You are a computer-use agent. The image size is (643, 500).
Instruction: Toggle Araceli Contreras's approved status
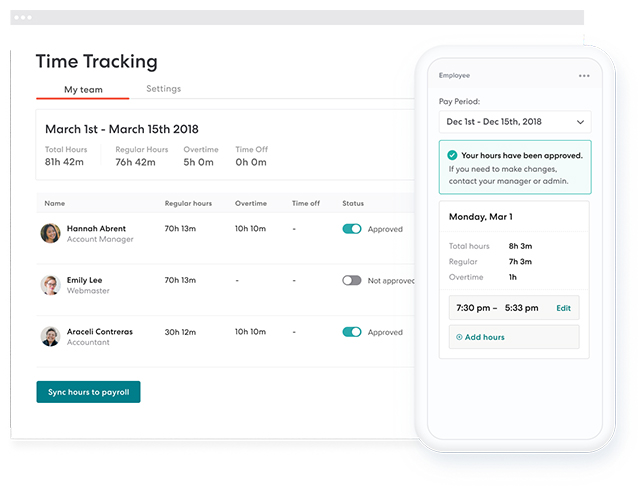pyautogui.click(x=352, y=332)
